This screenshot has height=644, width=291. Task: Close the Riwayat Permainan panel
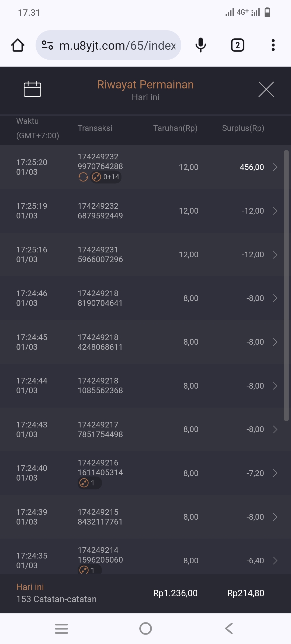click(x=266, y=89)
